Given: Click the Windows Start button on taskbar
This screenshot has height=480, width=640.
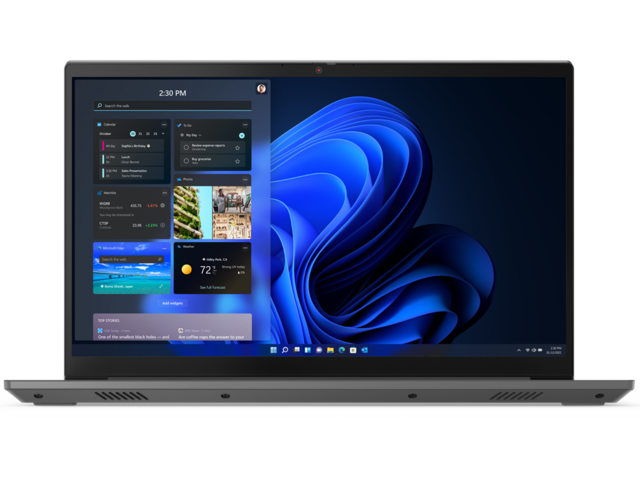Looking at the screenshot, I should click(x=273, y=350).
